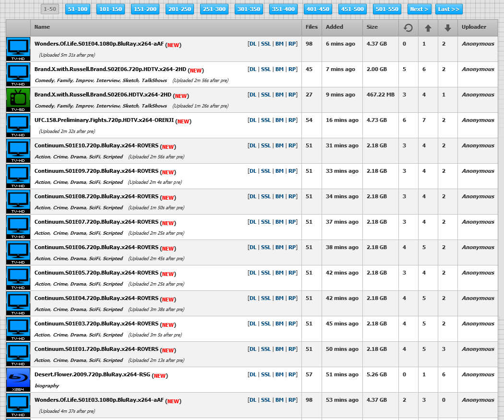Screen dimensions: 504x420
Task: Click BM link for Continuum.S01E04
Action: 279,298
